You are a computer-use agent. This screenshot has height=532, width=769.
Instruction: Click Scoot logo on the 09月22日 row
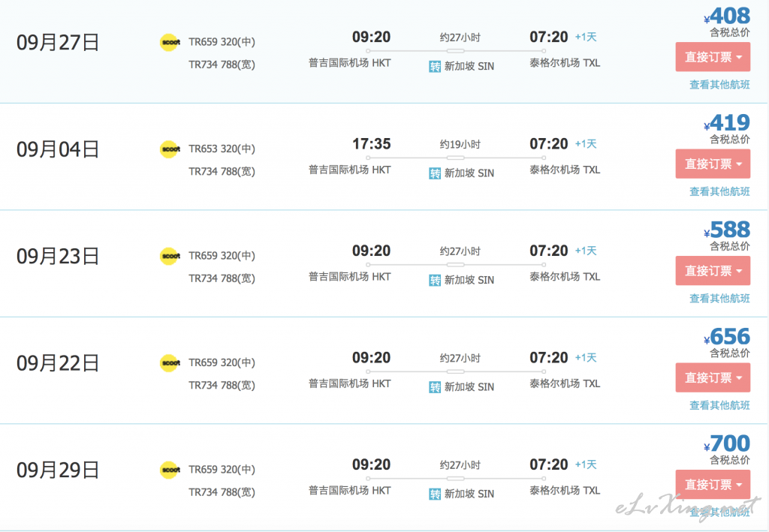click(x=170, y=363)
